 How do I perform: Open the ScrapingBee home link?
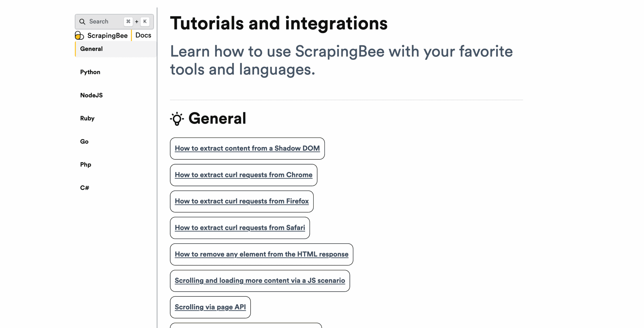pyautogui.click(x=107, y=35)
